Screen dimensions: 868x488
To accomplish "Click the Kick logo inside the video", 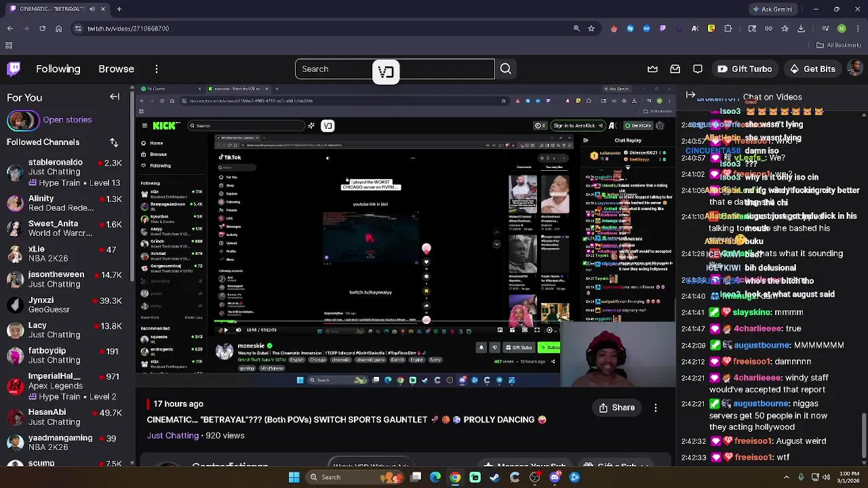I will (x=165, y=125).
